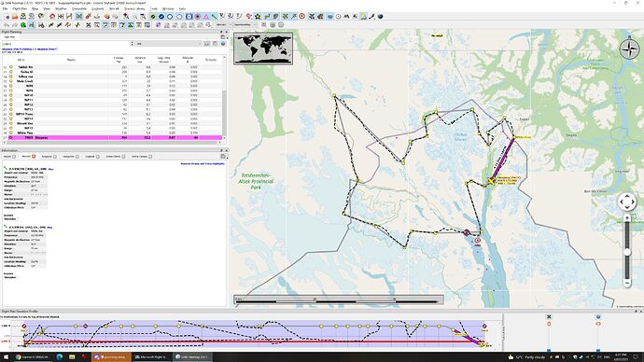This screenshot has width=644, height=362.
Task: Click the NDB stations dotted circle toolbar icon
Action: point(197,17)
